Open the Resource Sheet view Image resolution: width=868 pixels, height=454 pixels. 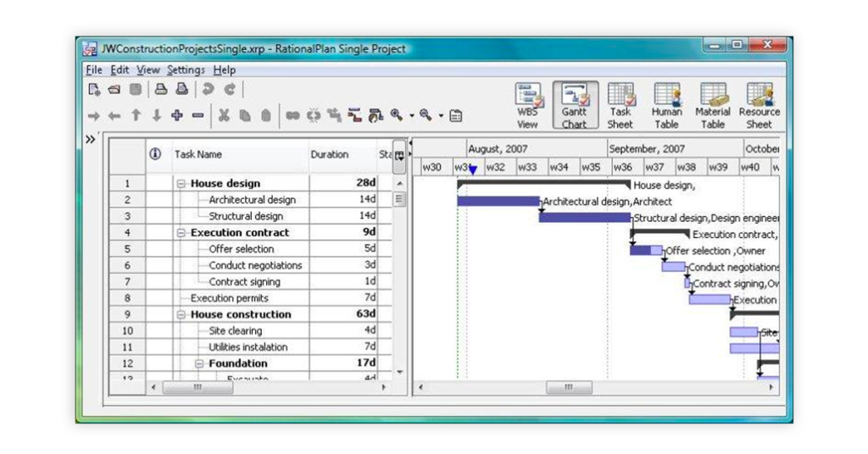[x=759, y=106]
